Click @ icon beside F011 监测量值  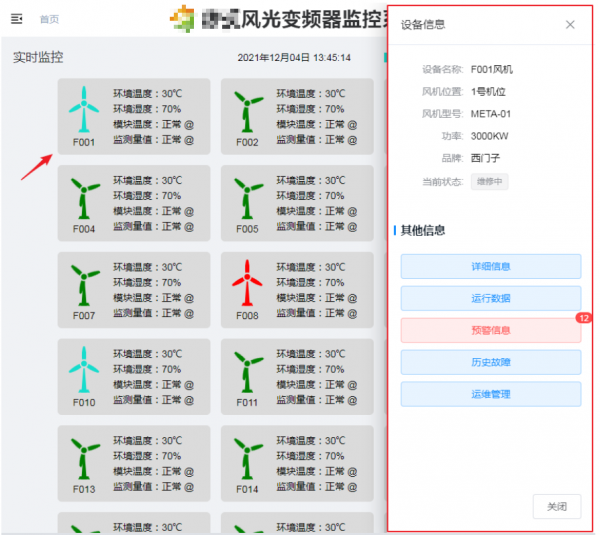352,400
